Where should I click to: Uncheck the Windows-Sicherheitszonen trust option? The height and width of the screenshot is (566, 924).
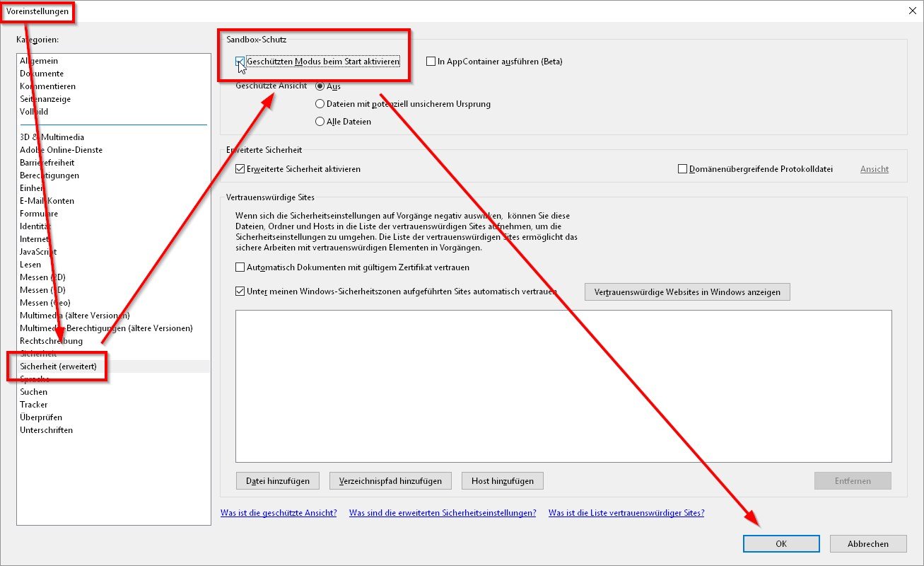coord(242,290)
